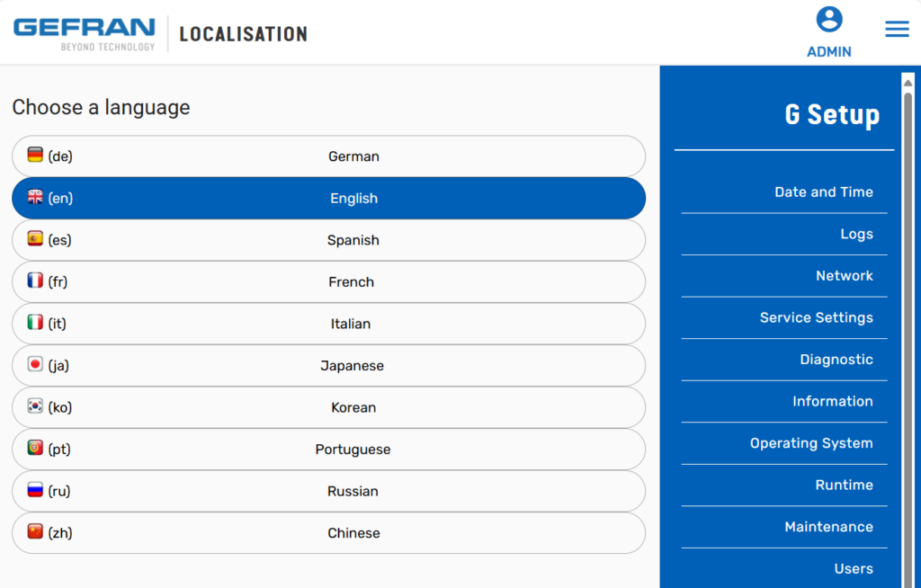The height and width of the screenshot is (588, 921).
Task: Open the ADMIN user account icon
Action: (x=828, y=20)
